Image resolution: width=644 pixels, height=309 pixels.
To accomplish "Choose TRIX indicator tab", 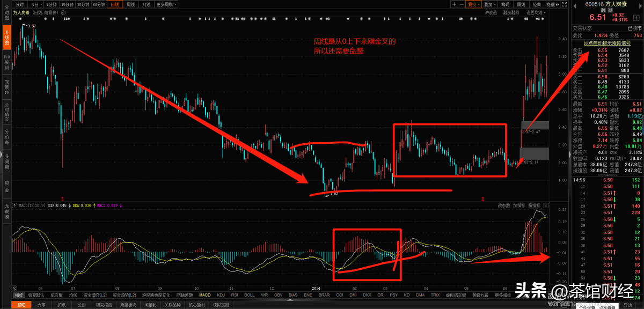I will pyautogui.click(x=435, y=295).
